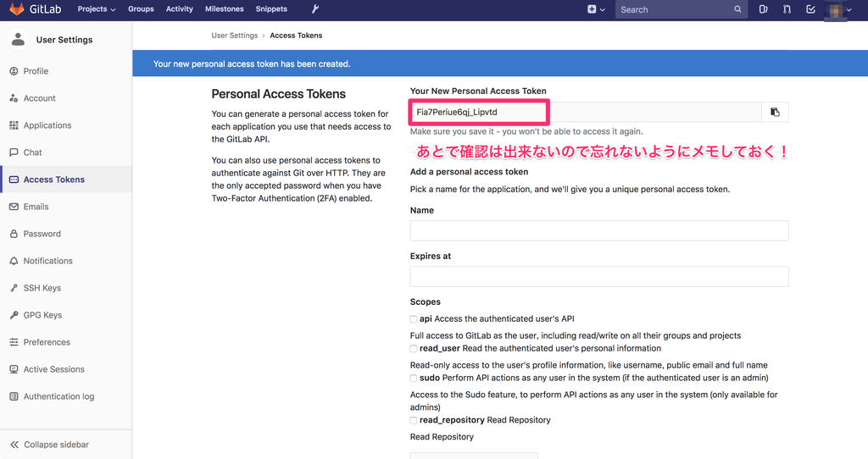Open the user avatar dropdown menu
Screen dimensions: 868x459
[839, 10]
